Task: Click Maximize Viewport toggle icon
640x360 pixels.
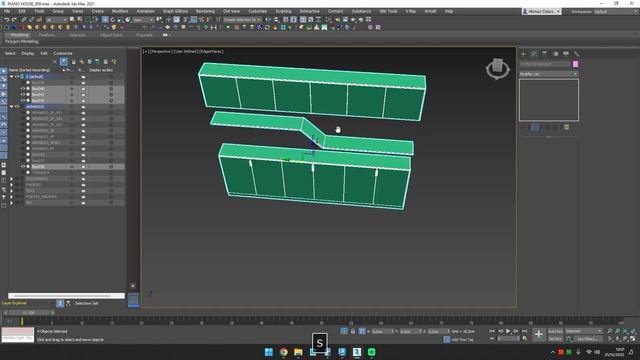Action: tap(633, 338)
